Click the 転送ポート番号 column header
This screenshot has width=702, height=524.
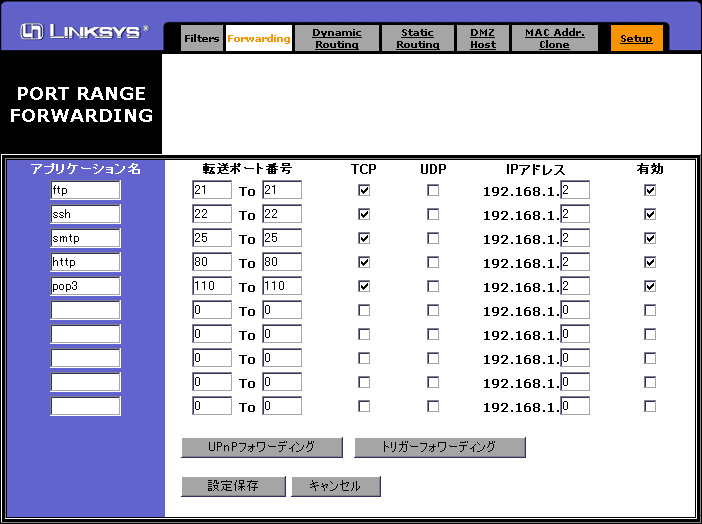coord(247,169)
